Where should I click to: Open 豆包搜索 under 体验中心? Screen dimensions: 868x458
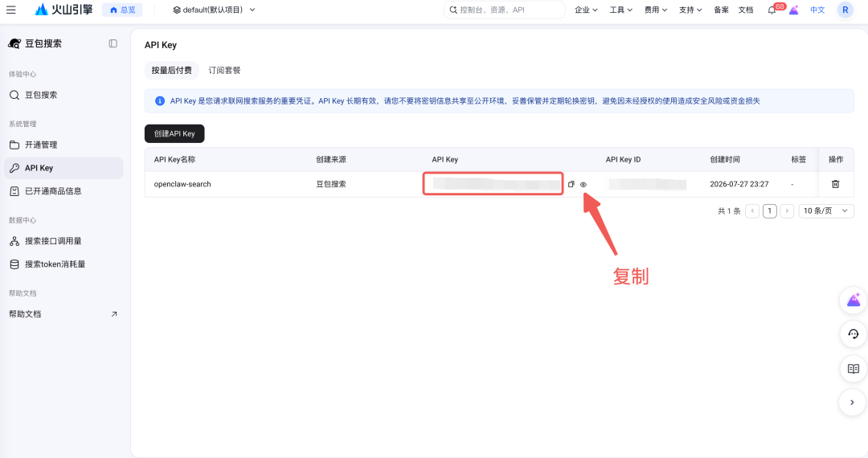pos(63,95)
